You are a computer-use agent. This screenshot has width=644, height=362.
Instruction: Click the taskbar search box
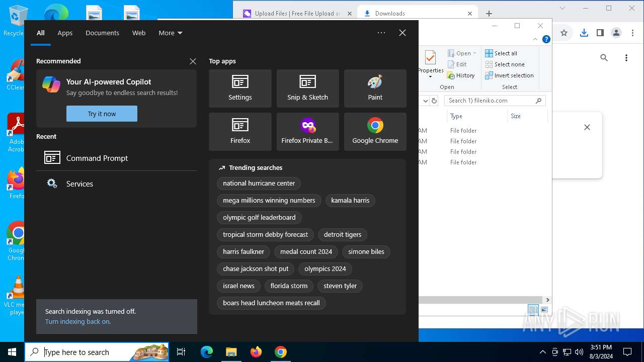(x=97, y=352)
